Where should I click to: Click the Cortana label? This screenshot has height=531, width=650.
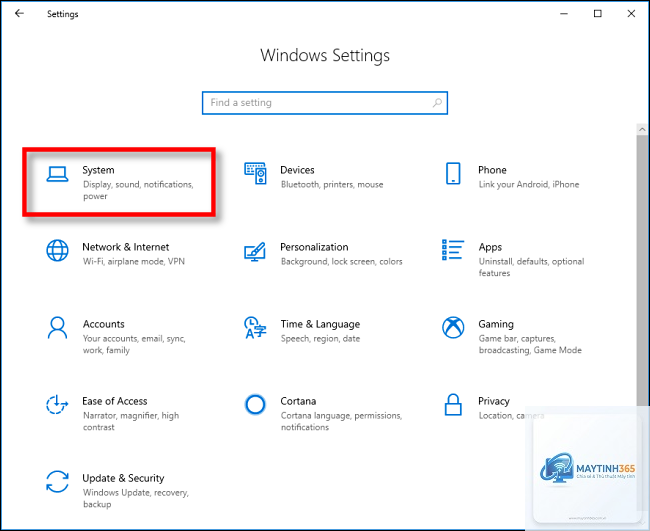pyautogui.click(x=298, y=401)
